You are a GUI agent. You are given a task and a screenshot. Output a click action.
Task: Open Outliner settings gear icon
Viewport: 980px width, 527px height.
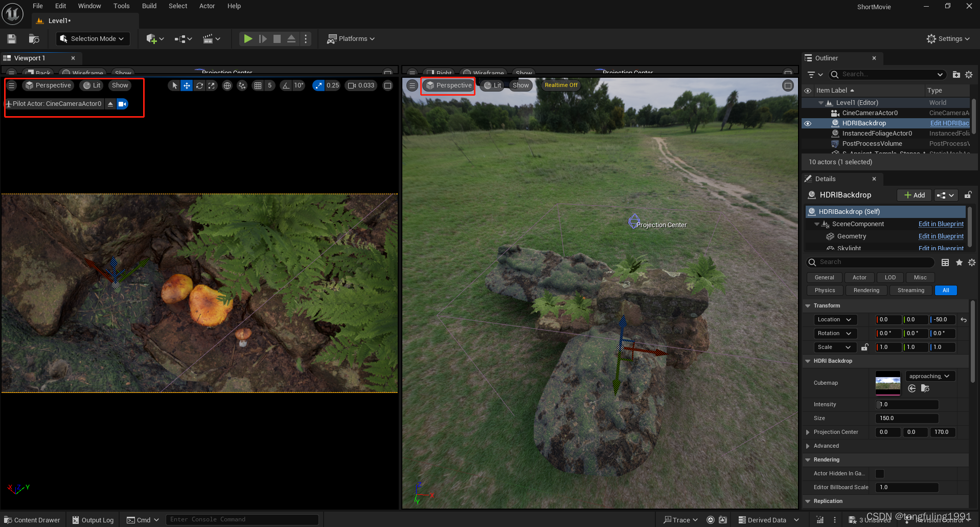pos(969,75)
